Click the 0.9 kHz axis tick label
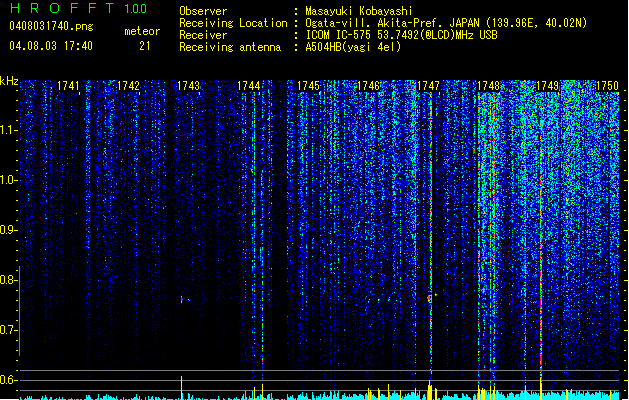This screenshot has height=400, width=629. (8, 230)
